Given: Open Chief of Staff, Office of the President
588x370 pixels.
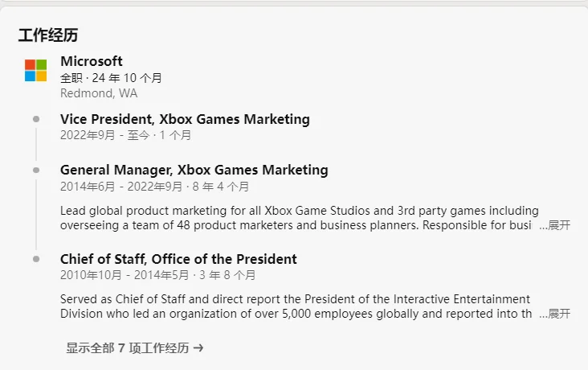Looking at the screenshot, I should click(x=178, y=259).
